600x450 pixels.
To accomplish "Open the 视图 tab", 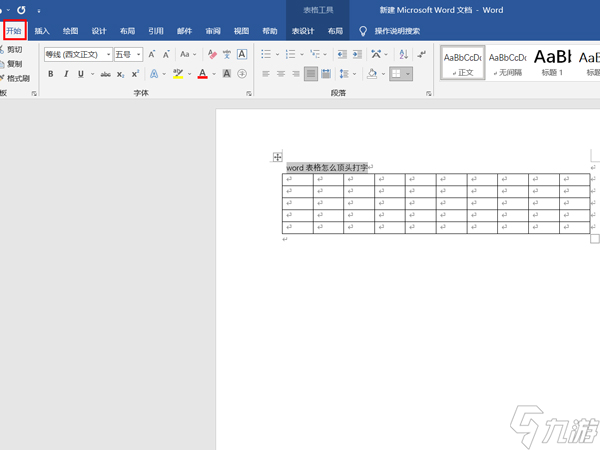I will (x=241, y=31).
